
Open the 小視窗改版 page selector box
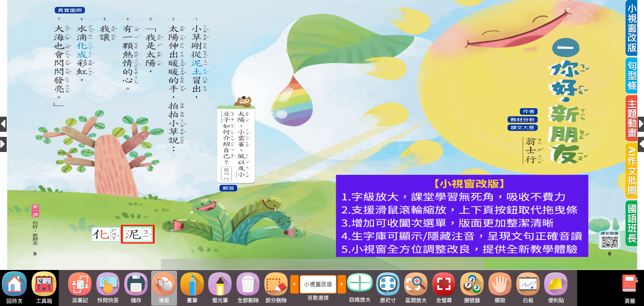coord(318,284)
